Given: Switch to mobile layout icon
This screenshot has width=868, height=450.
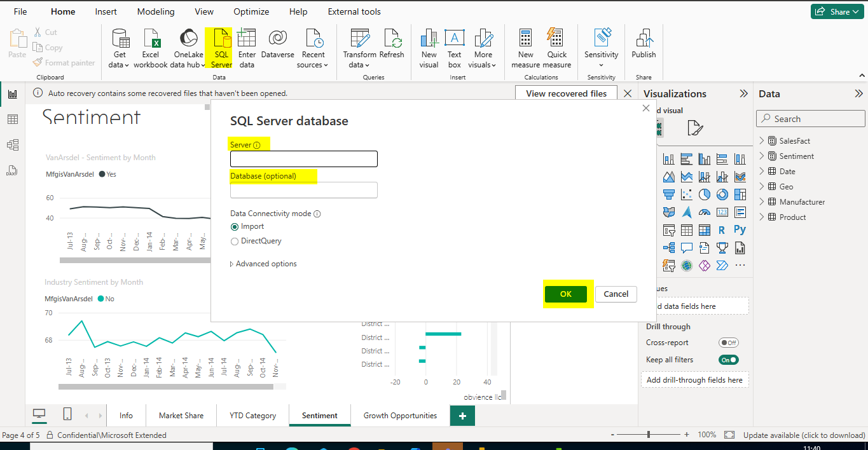Looking at the screenshot, I should point(67,414).
